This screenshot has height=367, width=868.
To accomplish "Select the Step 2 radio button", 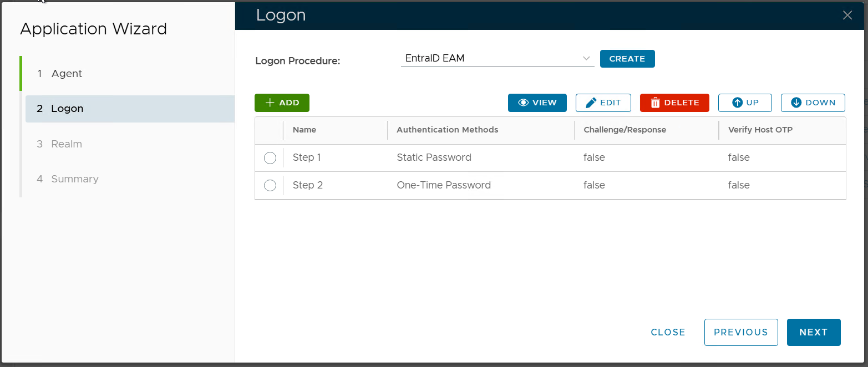I will coord(270,186).
